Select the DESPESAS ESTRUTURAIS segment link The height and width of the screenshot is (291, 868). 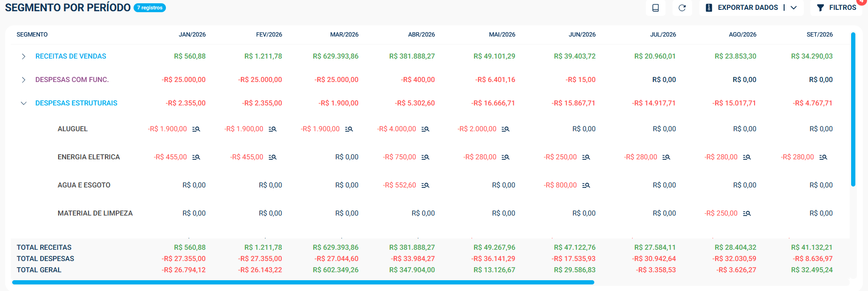pos(76,103)
